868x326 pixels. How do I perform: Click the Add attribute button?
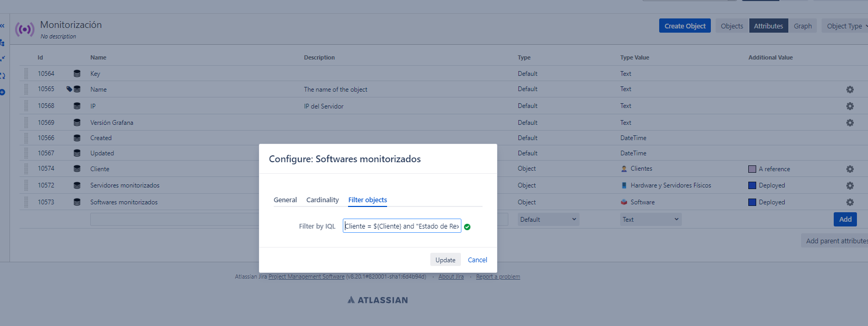point(845,219)
